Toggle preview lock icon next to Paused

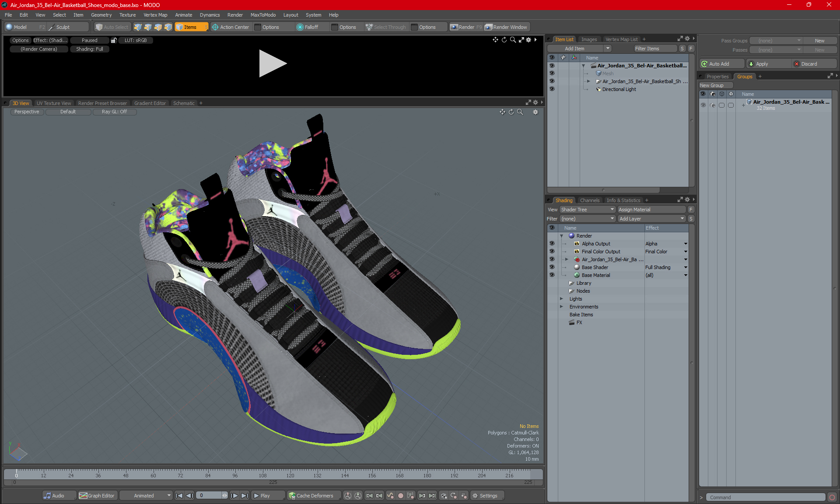click(114, 40)
